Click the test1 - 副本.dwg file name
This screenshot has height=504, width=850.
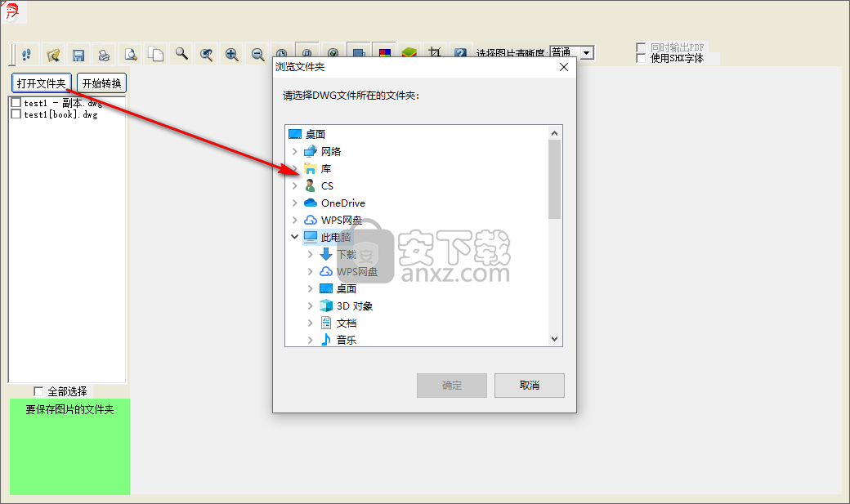pos(63,102)
